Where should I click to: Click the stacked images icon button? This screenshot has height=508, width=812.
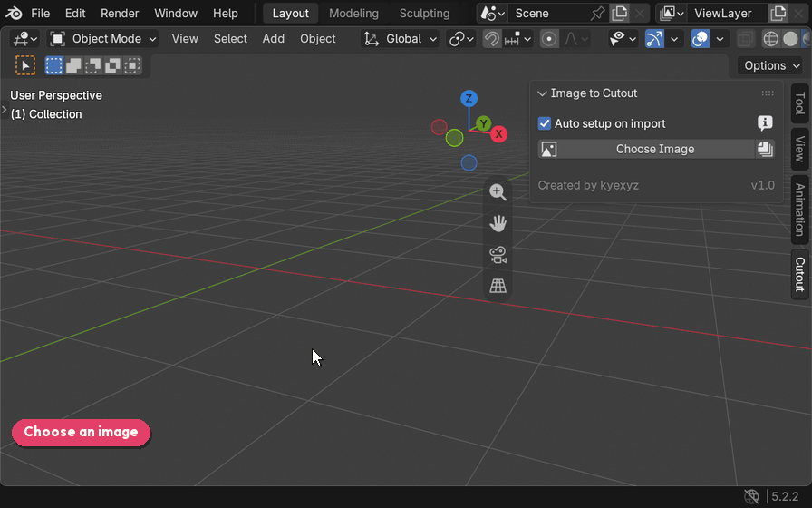tap(765, 150)
